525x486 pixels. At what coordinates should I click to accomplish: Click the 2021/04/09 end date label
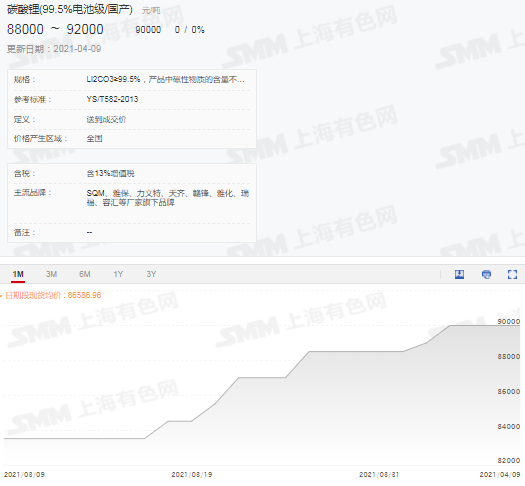click(x=500, y=474)
